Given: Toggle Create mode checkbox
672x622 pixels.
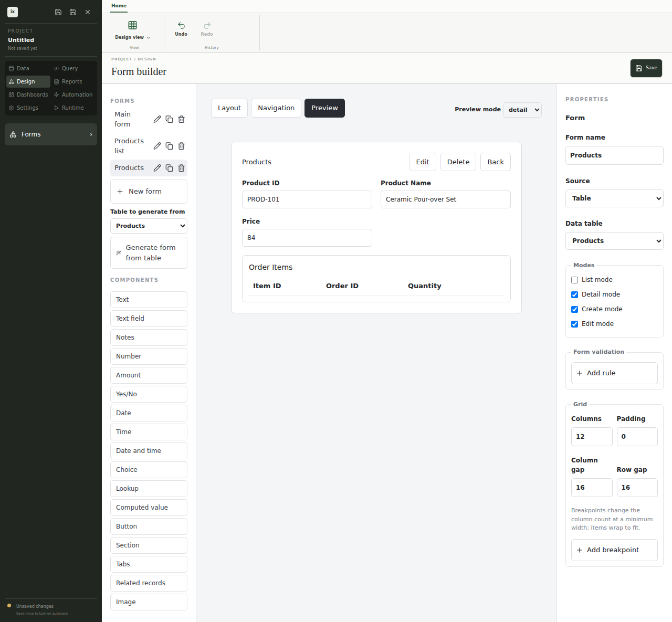Looking at the screenshot, I should point(574,309).
